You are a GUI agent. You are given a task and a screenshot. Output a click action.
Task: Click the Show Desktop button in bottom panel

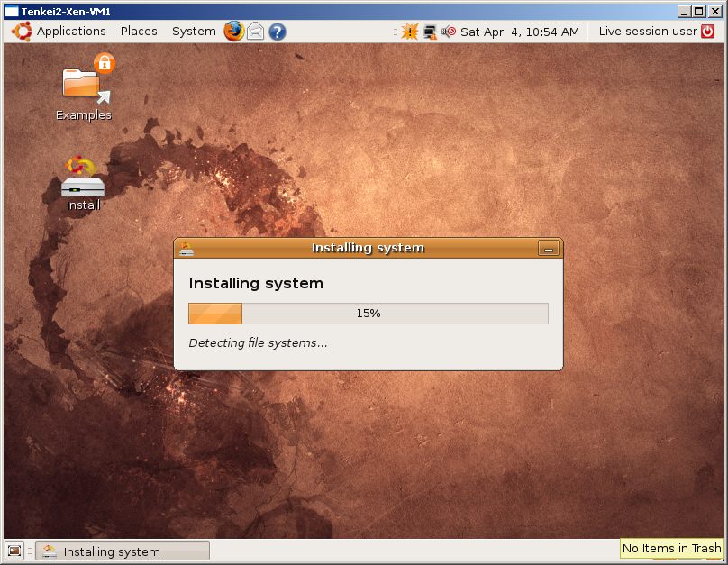pos(14,551)
